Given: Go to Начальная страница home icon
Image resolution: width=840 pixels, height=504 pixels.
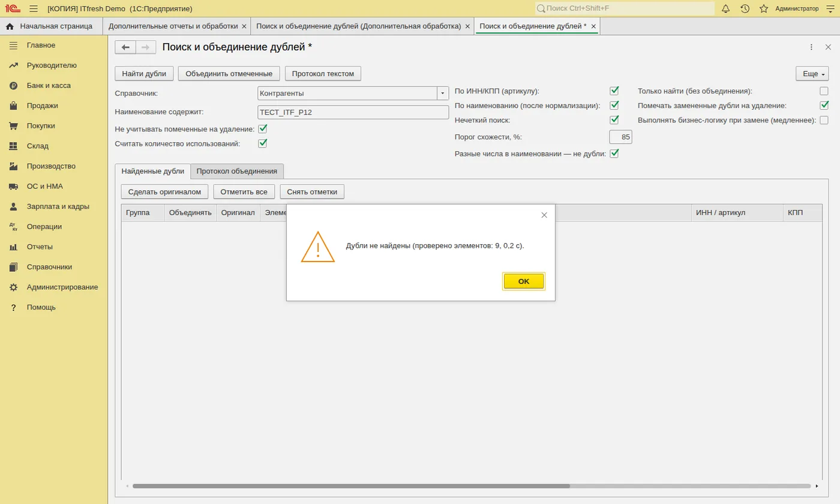Looking at the screenshot, I should click(10, 26).
